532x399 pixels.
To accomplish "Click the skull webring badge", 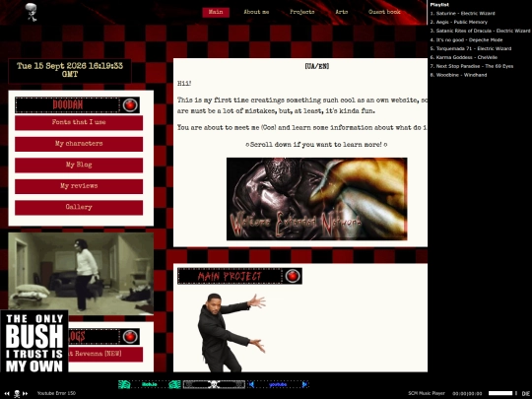I will (214, 384).
